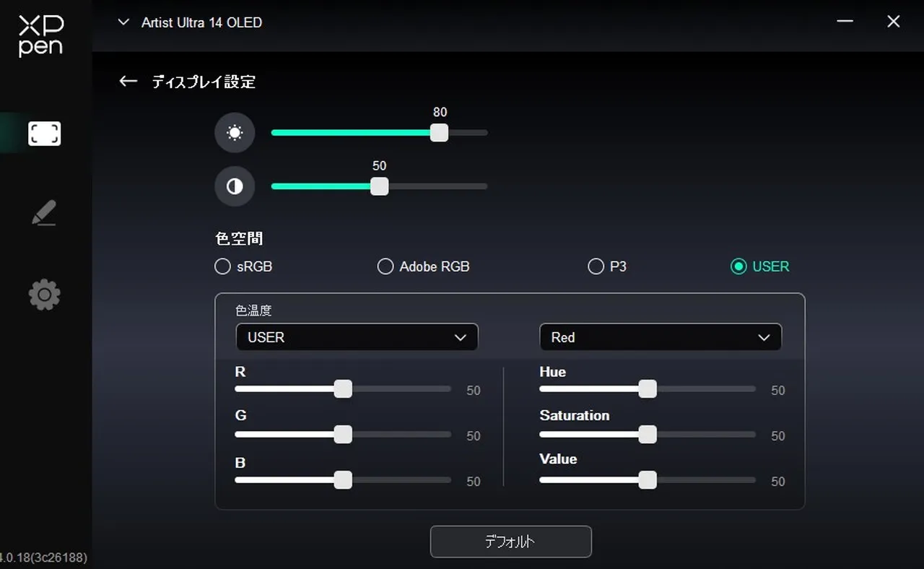Expand the Artist Ultra 14 OLED device chevron
Screen dimensions: 924x569
[124, 22]
